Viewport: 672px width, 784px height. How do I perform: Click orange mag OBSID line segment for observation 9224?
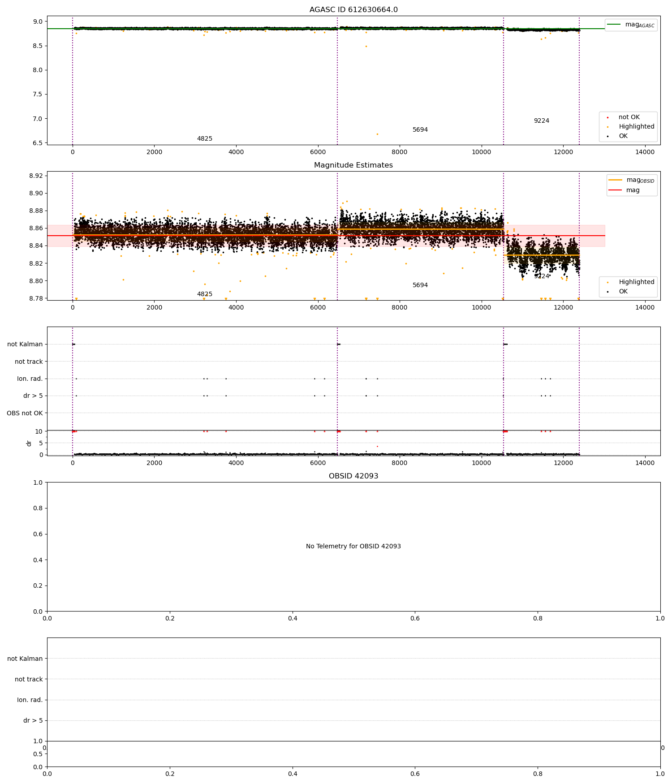tap(541, 255)
